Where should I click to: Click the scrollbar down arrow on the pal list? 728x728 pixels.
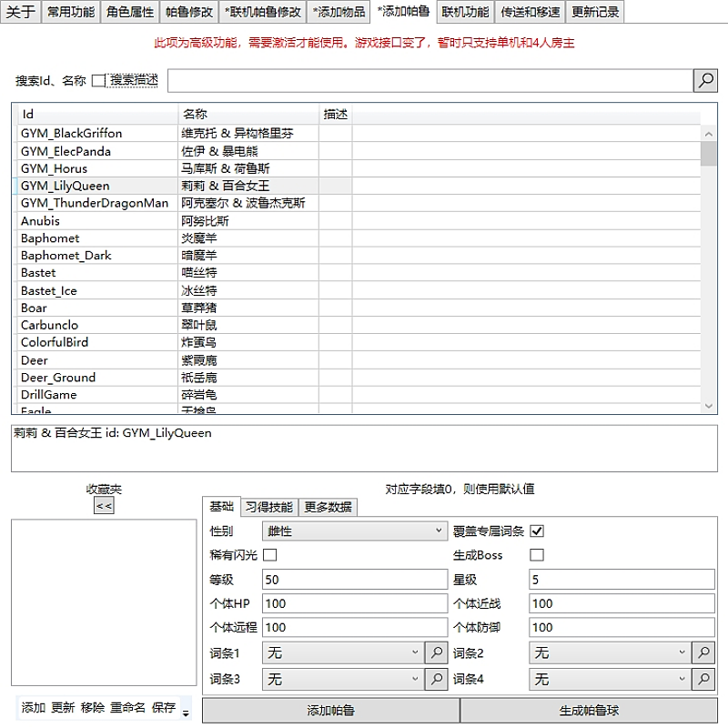pos(711,406)
